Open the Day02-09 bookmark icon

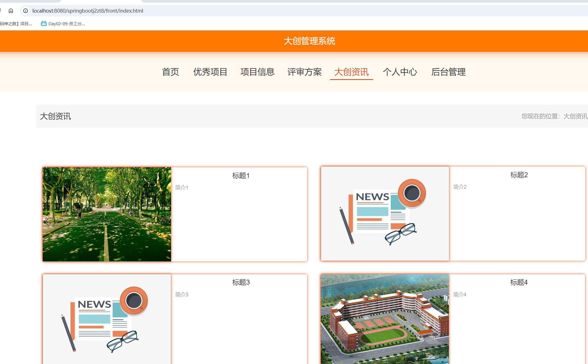point(44,24)
